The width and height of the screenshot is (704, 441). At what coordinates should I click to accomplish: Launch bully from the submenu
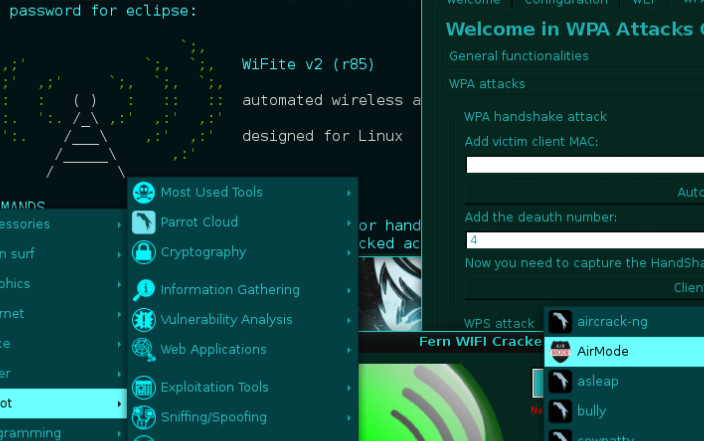(624, 411)
